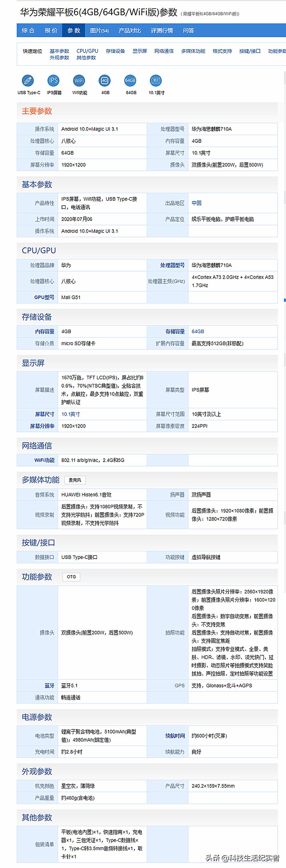Click the 蓝牙 label
Screen dimensions: 286x868
pos(49,686)
